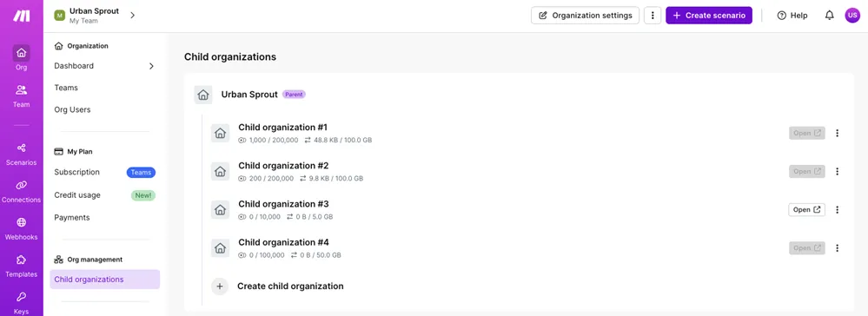868x316 pixels.
Task: Click the Open button for Child organization #4
Action: tap(807, 248)
